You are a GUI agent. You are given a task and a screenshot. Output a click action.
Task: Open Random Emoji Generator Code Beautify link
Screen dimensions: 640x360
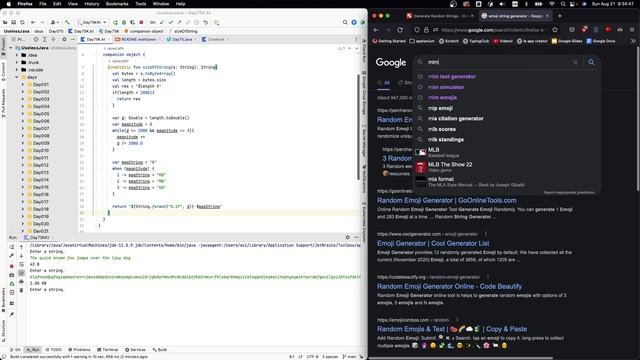[x=449, y=286]
